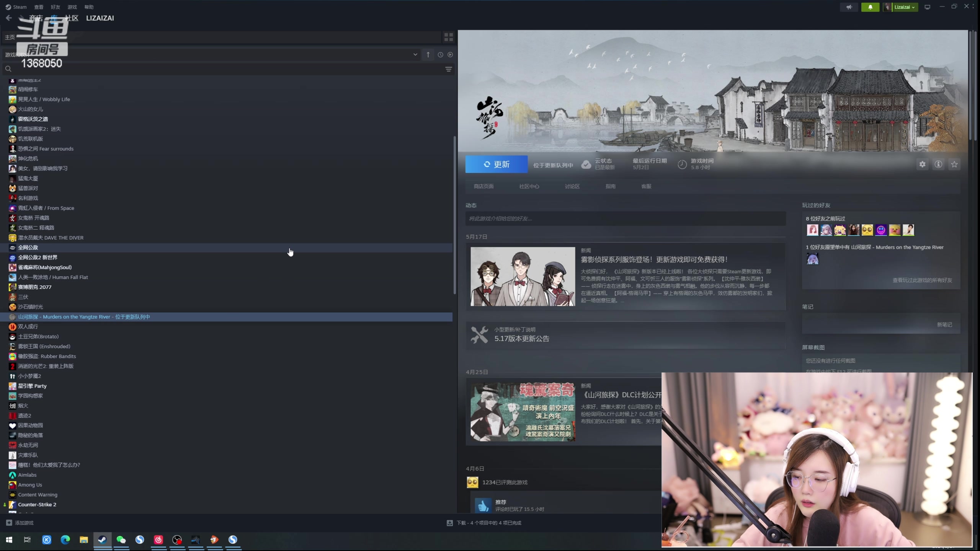Switch library to grid view icon
Image resolution: width=980 pixels, height=551 pixels.
tap(448, 37)
